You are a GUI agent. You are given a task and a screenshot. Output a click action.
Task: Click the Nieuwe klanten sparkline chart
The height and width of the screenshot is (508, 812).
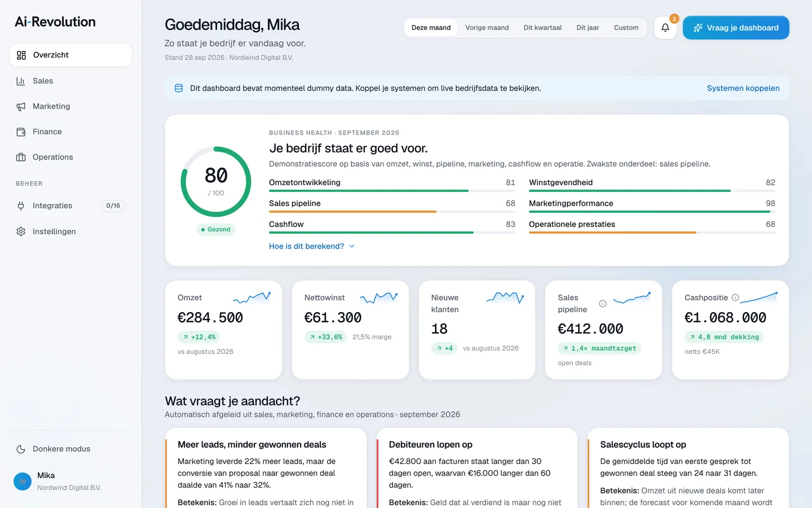click(505, 297)
